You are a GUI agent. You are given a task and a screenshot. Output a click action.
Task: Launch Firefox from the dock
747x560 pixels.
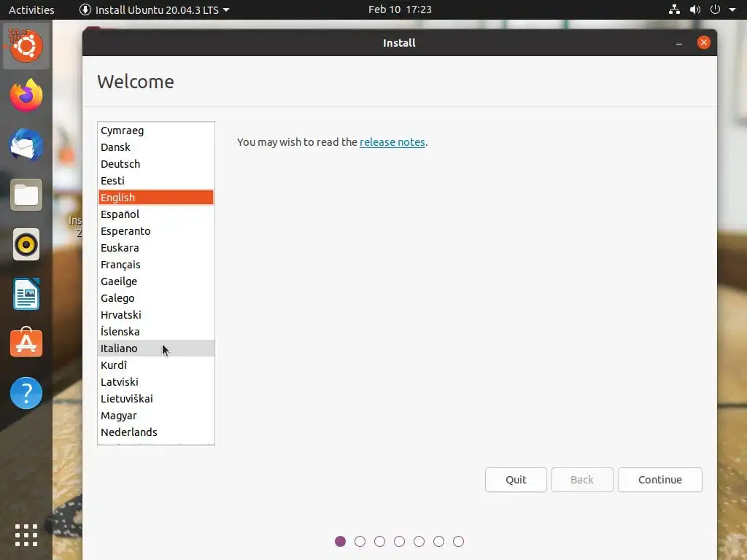click(26, 96)
